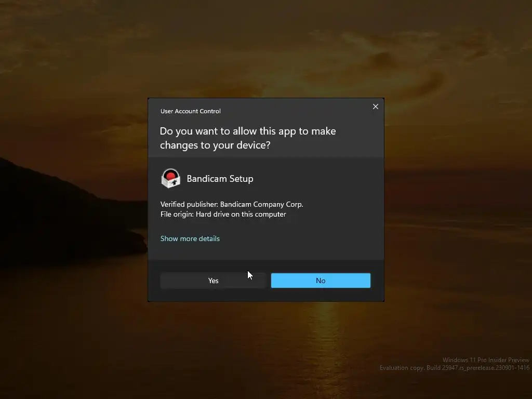Click No to deny the changes
This screenshot has width=532, height=399.
(x=321, y=281)
